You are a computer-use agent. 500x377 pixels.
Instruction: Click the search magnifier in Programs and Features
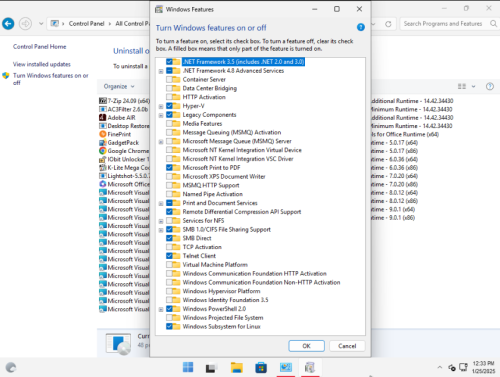493,24
